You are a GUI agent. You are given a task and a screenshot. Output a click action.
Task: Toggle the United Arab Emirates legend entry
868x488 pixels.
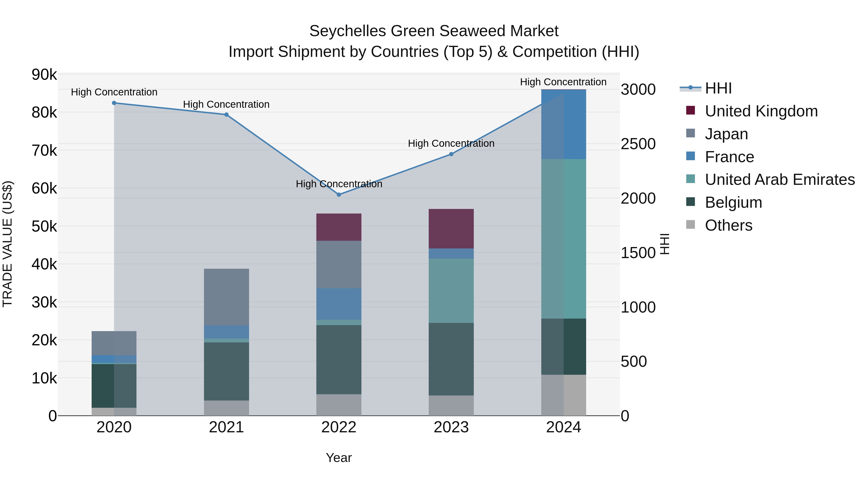click(770, 179)
